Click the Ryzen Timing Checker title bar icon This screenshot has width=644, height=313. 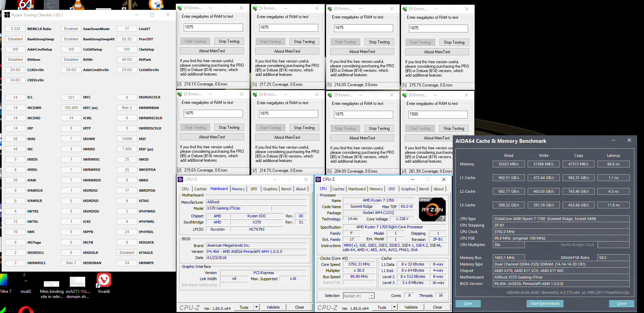tap(7, 15)
